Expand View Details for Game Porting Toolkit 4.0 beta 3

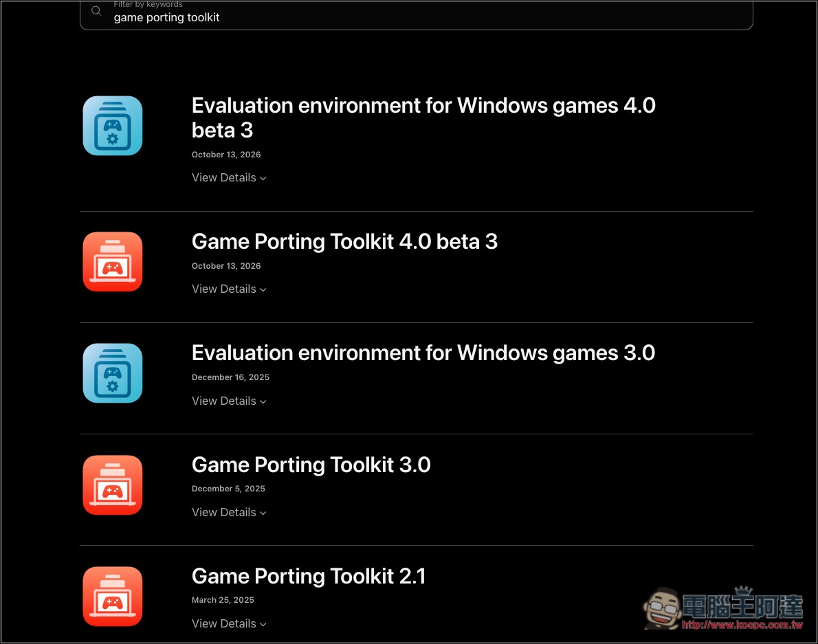[229, 289]
